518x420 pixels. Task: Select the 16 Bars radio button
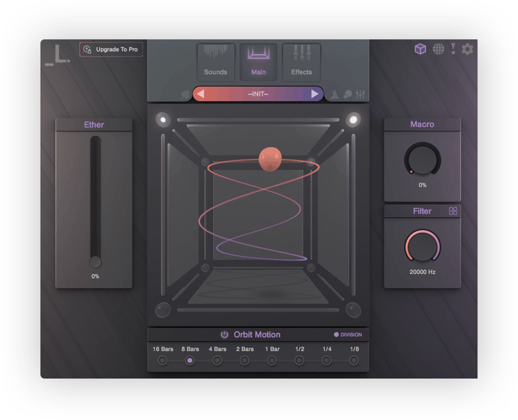pyautogui.click(x=162, y=361)
